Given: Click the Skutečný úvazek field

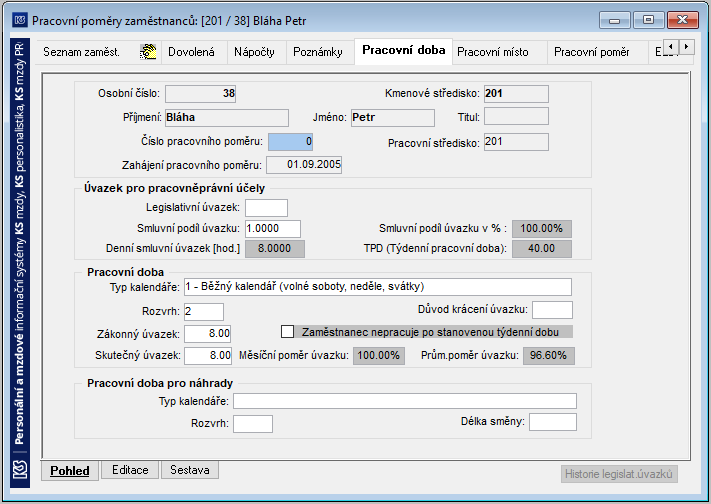Looking at the screenshot, I should (208, 356).
